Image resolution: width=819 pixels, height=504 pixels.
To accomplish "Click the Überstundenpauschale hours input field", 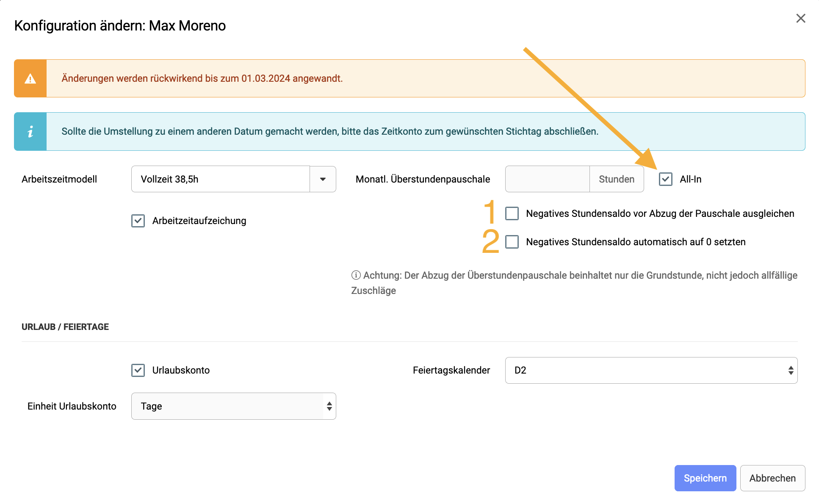I will (x=548, y=179).
